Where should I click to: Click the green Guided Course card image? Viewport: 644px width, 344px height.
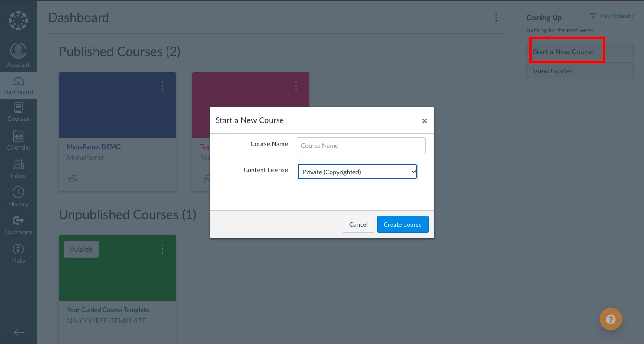click(x=117, y=268)
